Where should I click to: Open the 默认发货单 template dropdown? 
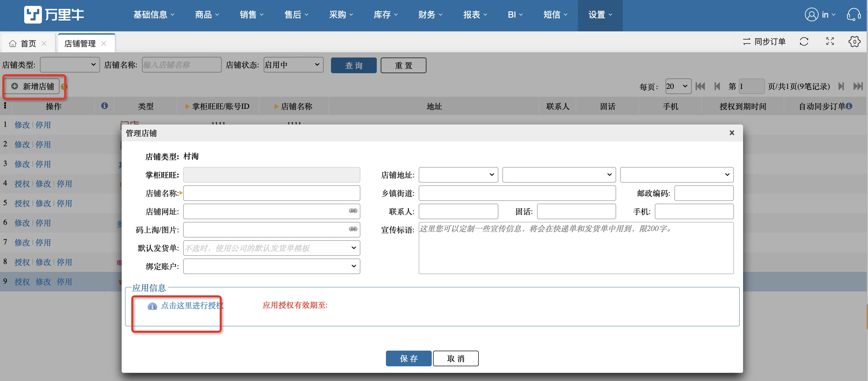pyautogui.click(x=271, y=248)
